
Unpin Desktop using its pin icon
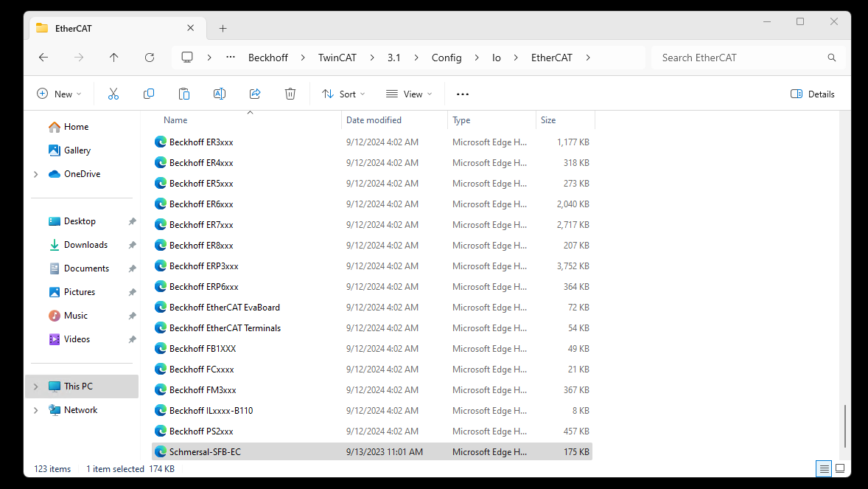point(133,222)
